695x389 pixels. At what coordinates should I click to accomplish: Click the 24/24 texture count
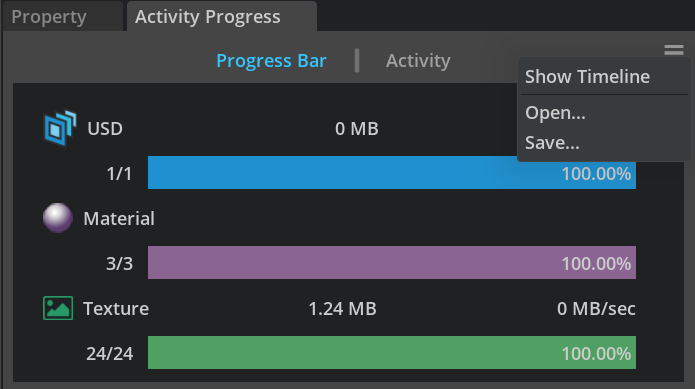(x=109, y=354)
